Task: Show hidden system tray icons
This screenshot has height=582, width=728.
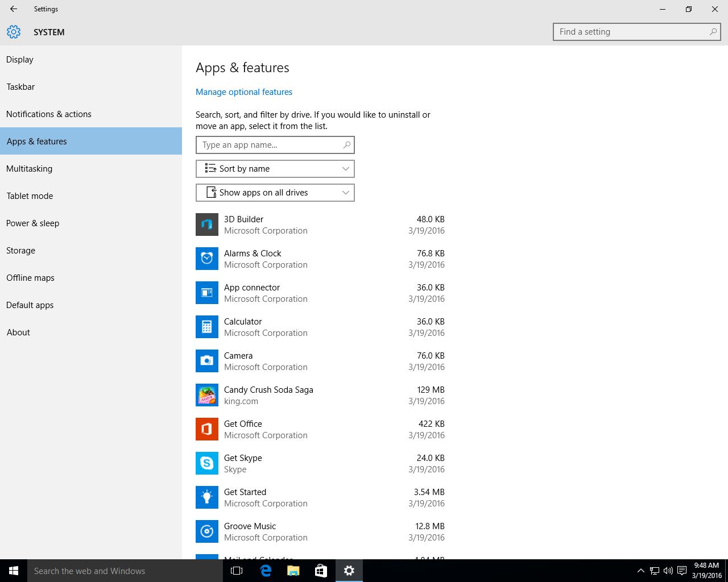Action: pyautogui.click(x=640, y=571)
